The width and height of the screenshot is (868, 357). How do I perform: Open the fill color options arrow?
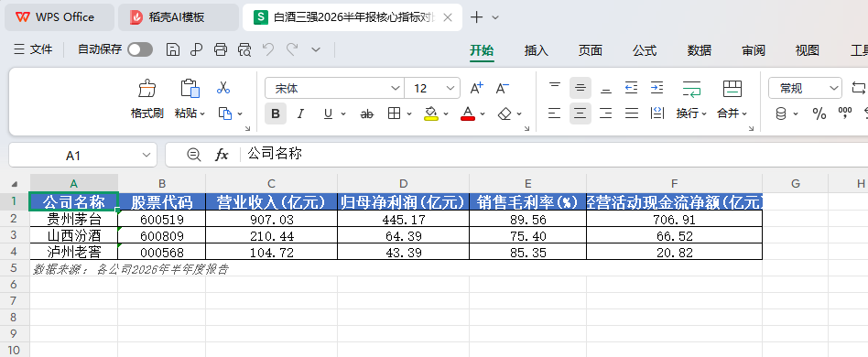pos(445,114)
